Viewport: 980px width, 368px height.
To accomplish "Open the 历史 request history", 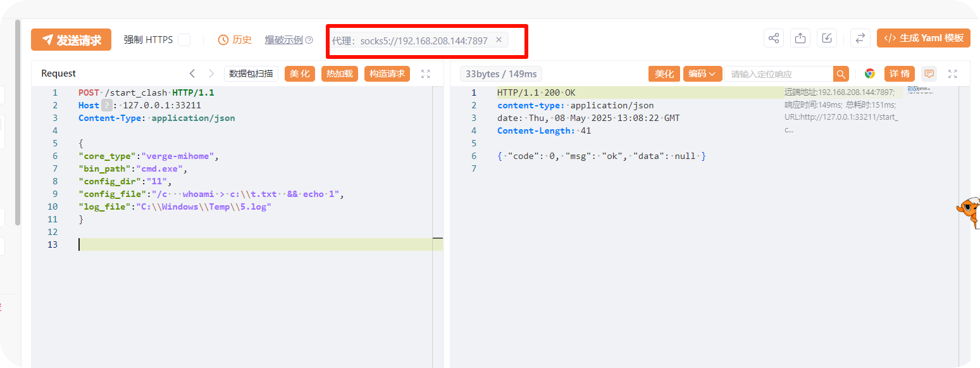I will [235, 40].
